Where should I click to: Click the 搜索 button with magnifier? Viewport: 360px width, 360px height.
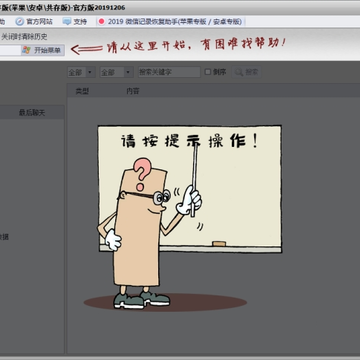coord(247,72)
